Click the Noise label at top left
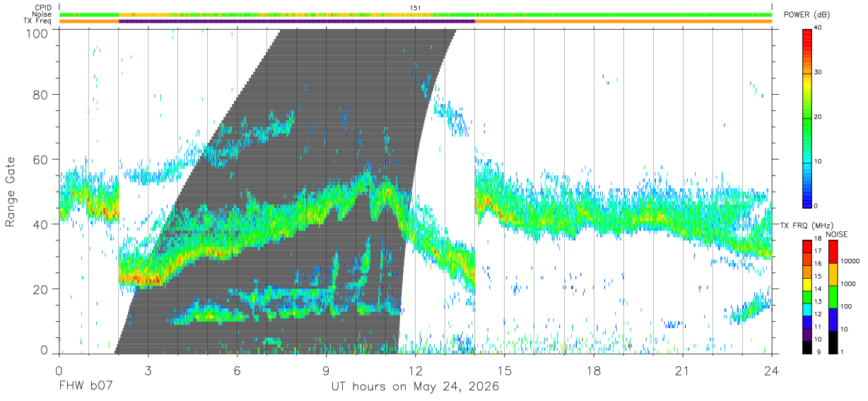868x401 pixels. point(42,14)
